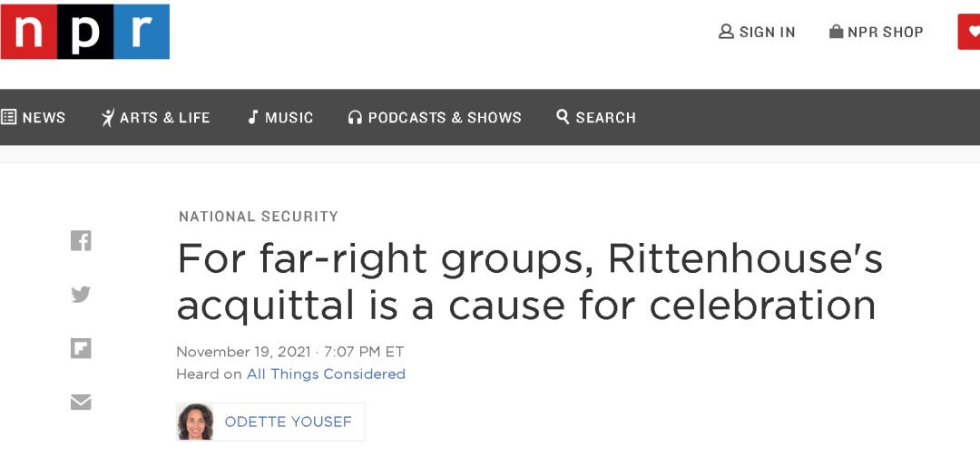Click the red heart donate icon
Viewport: 980px width, 456px height.
(x=969, y=32)
